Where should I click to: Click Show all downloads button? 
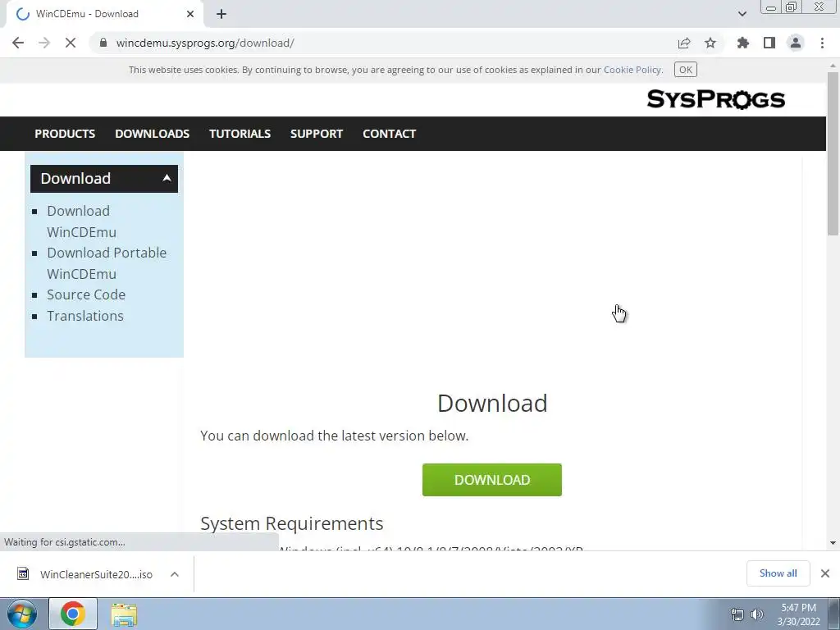[x=778, y=573]
